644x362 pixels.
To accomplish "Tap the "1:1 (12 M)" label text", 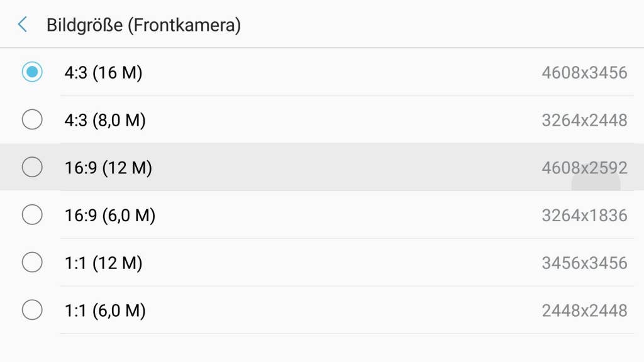I will pos(103,263).
